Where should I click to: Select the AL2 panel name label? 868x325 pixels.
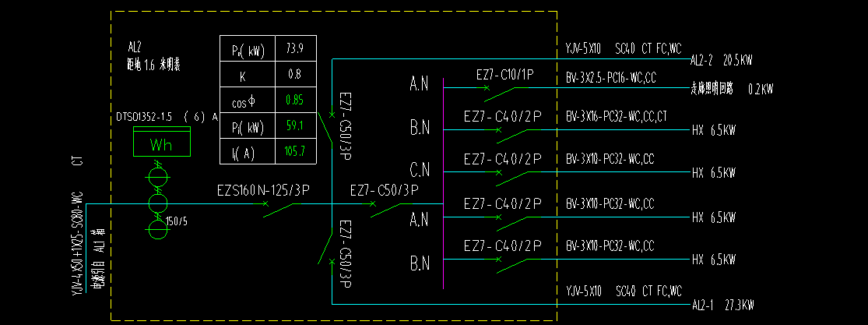[x=134, y=48]
